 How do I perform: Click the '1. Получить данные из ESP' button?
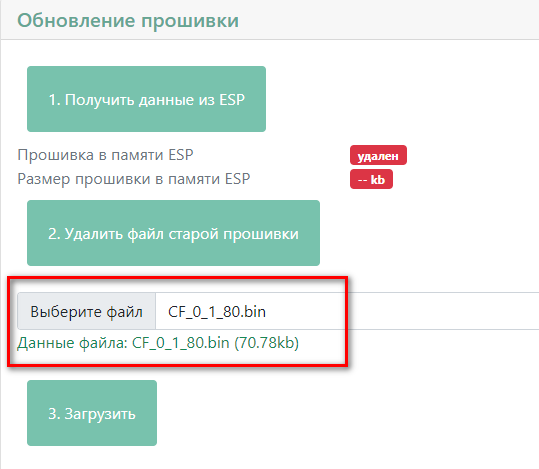[146, 99]
